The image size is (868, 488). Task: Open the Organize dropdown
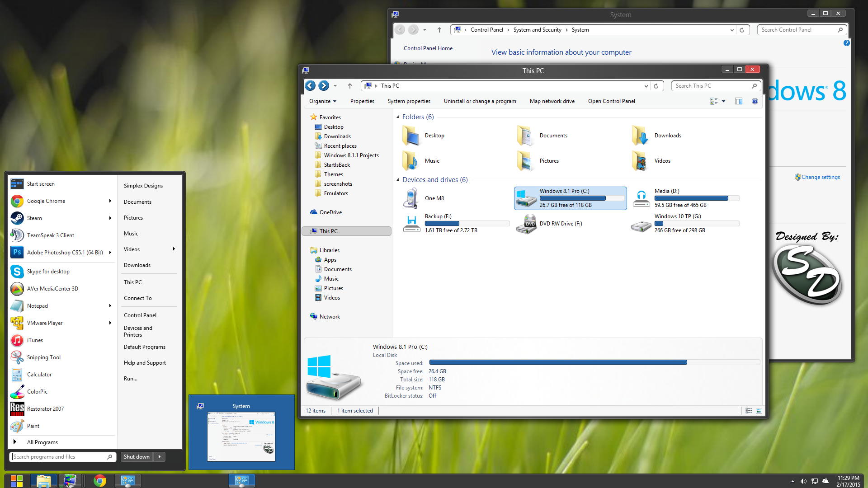(x=322, y=101)
